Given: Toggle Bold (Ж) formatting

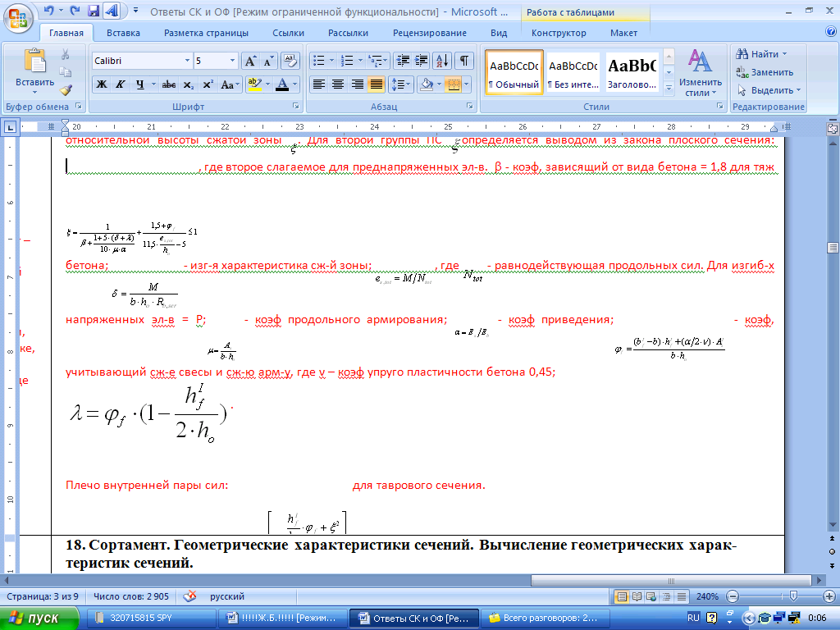Looking at the screenshot, I should pos(101,84).
